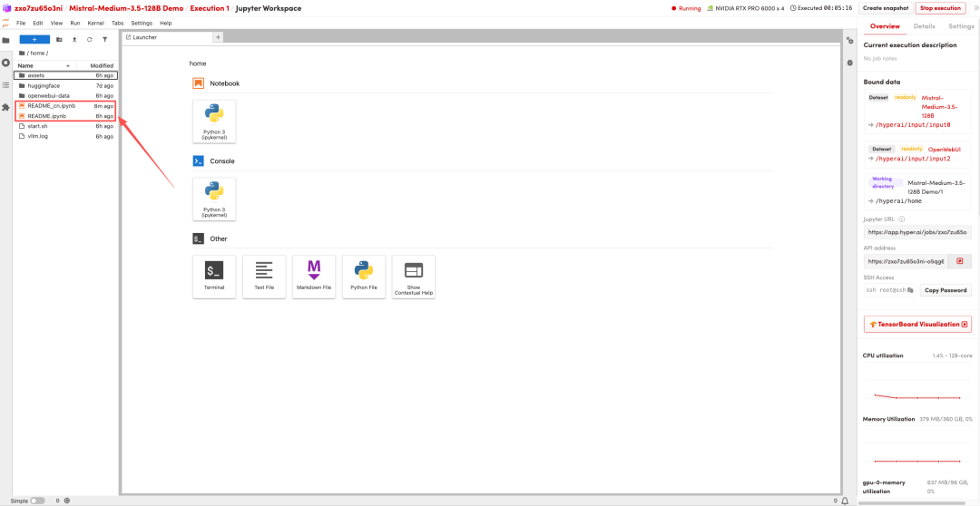The width and height of the screenshot is (980, 506).
Task: Click the API address field
Action: click(x=906, y=261)
